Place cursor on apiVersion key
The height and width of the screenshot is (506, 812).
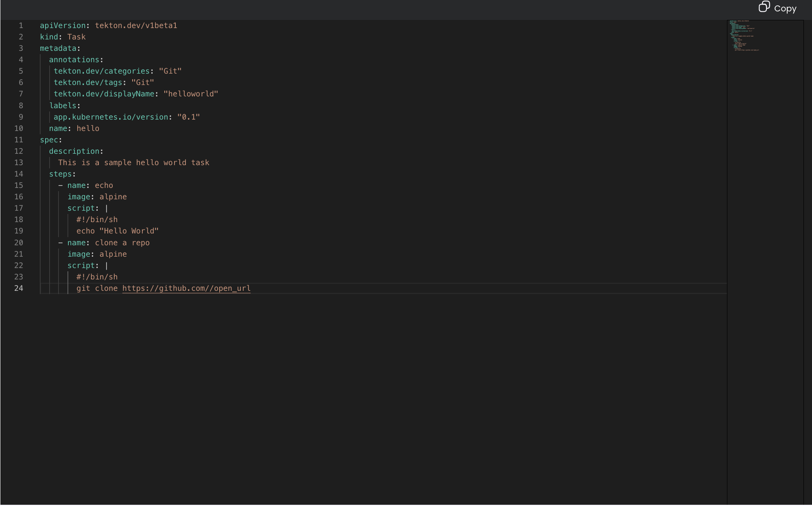[63, 26]
